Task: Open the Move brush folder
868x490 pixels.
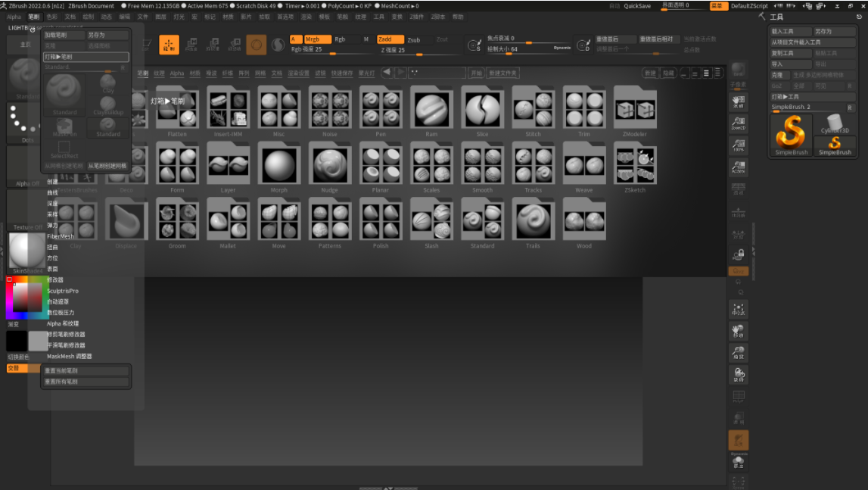Action: [278, 223]
